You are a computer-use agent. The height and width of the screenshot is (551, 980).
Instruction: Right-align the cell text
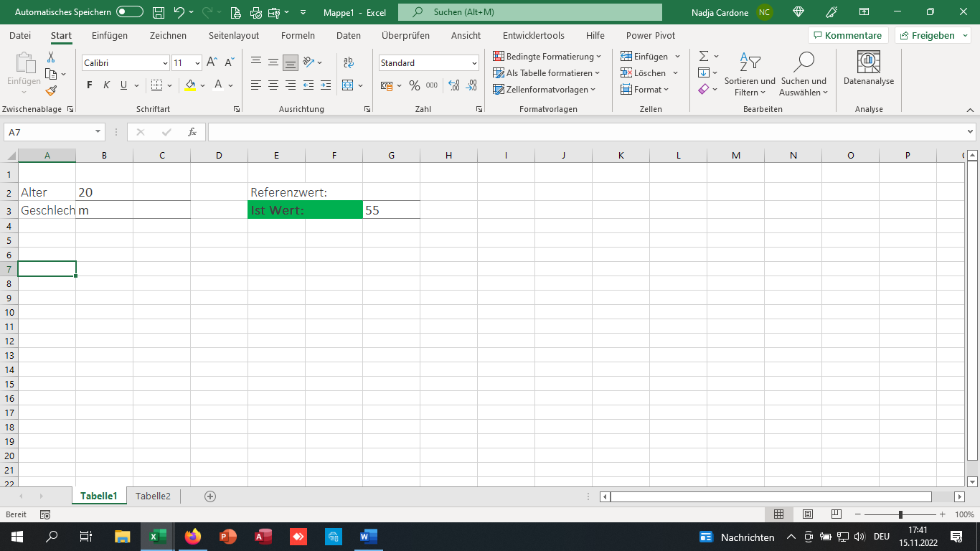pos(291,85)
